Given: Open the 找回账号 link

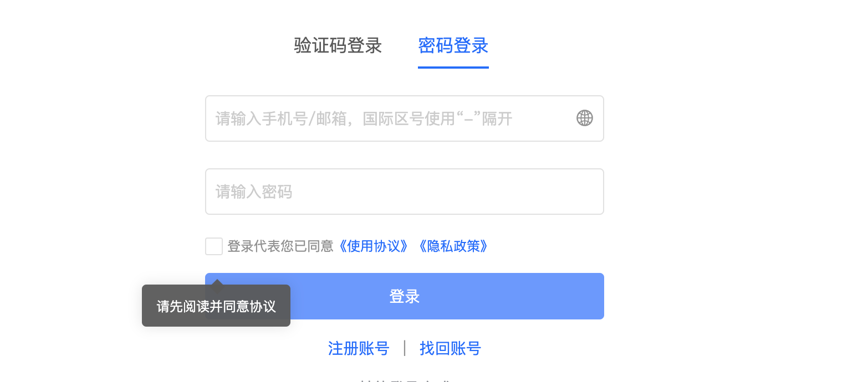Looking at the screenshot, I should [450, 349].
